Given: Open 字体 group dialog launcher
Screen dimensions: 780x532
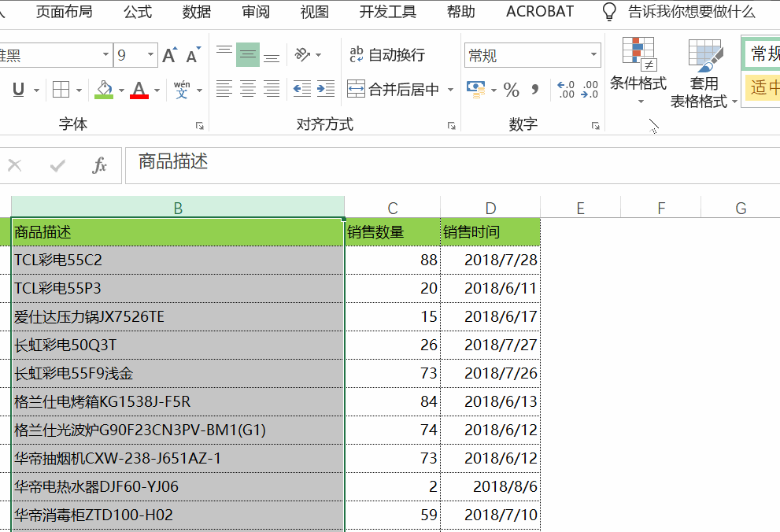Looking at the screenshot, I should point(199,126).
